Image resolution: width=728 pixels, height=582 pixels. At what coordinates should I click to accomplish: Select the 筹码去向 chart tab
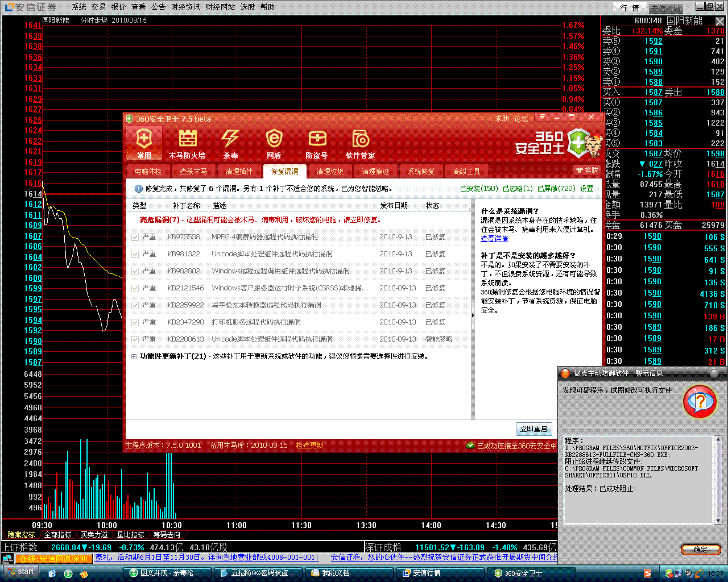[167, 535]
